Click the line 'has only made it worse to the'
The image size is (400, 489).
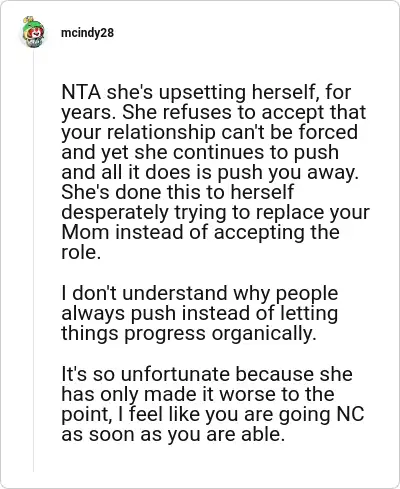point(198,394)
